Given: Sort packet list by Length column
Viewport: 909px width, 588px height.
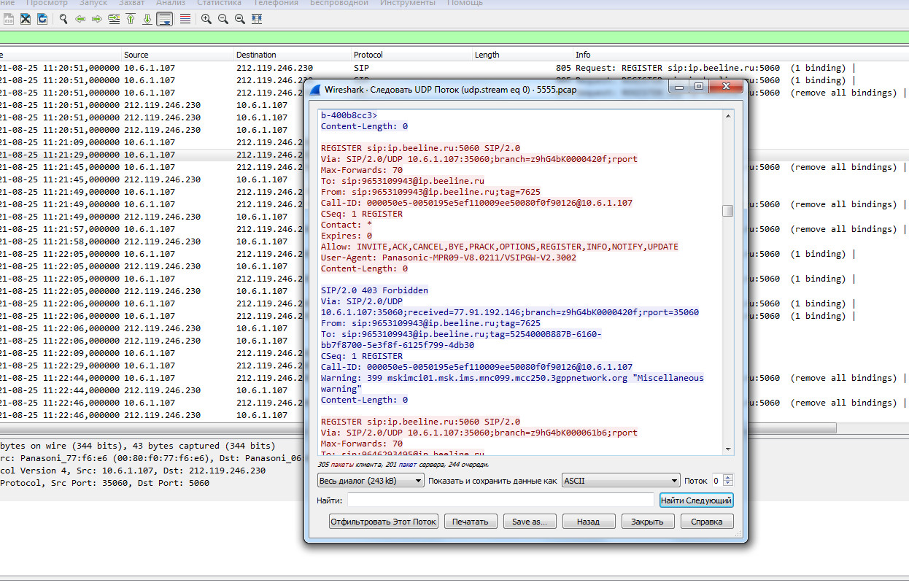Looking at the screenshot, I should tap(523, 55).
